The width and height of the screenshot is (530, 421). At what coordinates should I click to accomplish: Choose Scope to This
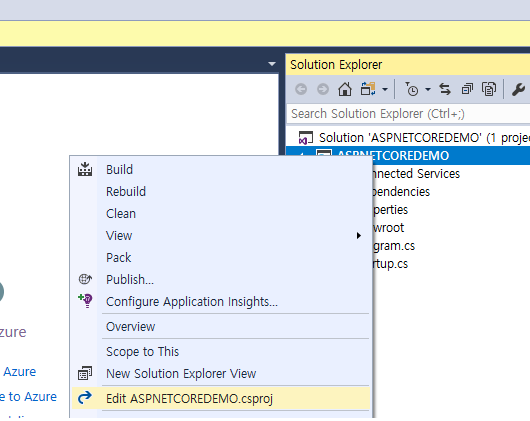pos(221,352)
